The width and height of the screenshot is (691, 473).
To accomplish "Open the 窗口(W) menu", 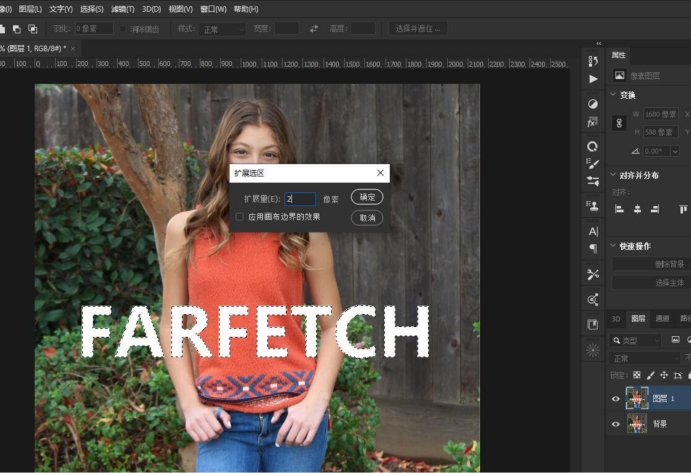I will coord(213,9).
